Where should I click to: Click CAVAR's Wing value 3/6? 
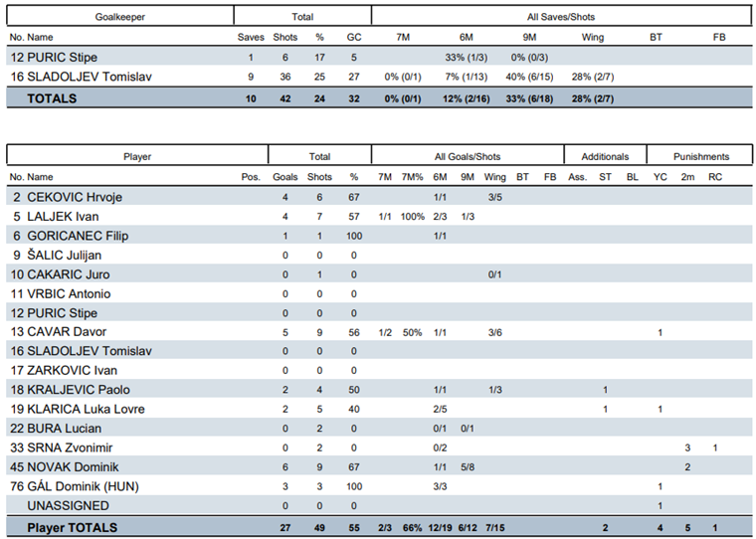click(x=494, y=333)
